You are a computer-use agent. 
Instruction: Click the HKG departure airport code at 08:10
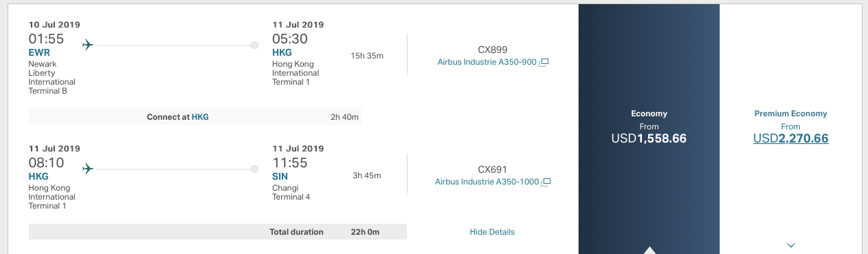point(38,177)
